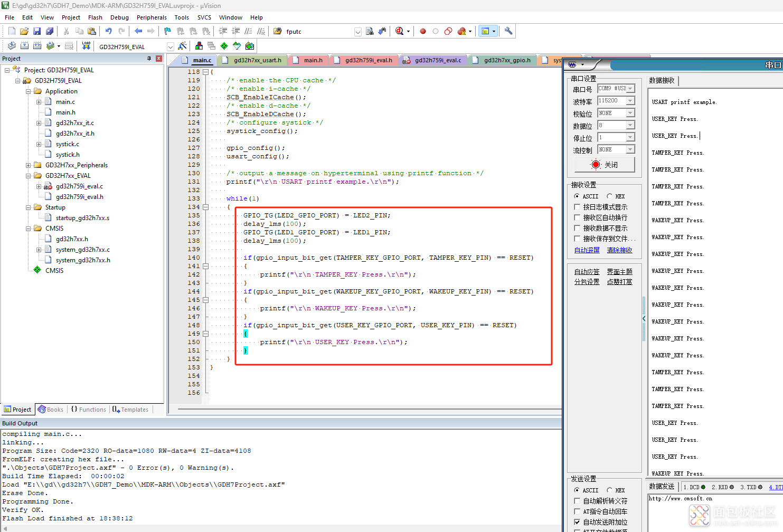This screenshot has width=783, height=532.
Task: Click the Indent selection icon
Action: 223,31
